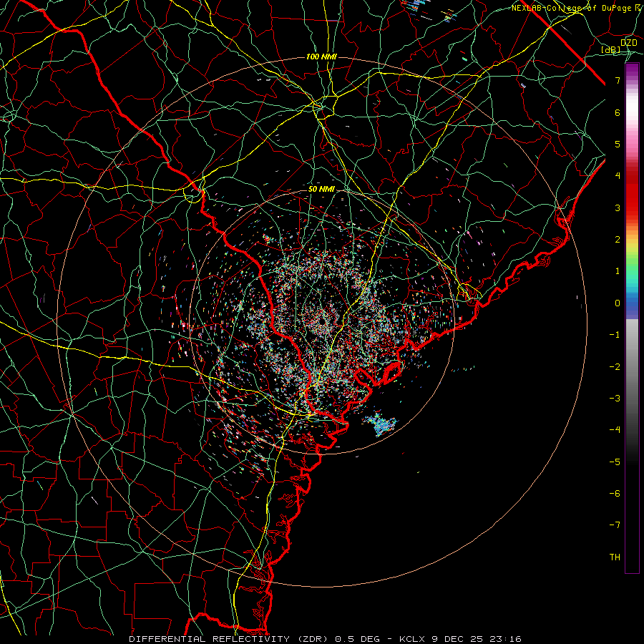644x644 pixels.
Task: Click the "DZD" legend title
Action: (628, 43)
